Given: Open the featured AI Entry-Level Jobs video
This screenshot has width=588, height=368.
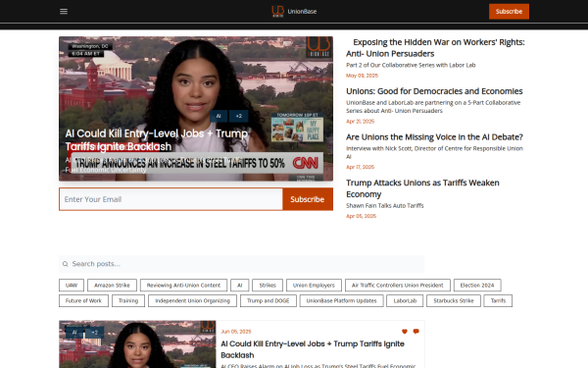Looking at the screenshot, I should 196,109.
